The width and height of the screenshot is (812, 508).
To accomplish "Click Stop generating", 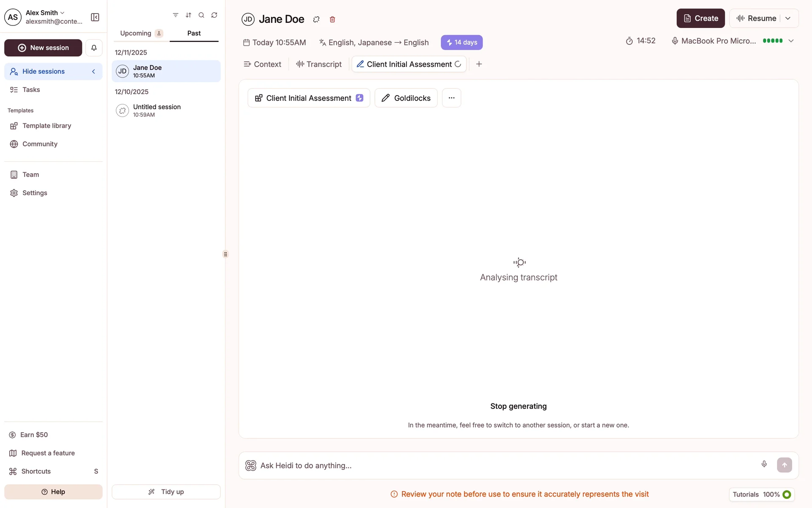I will tap(518, 406).
